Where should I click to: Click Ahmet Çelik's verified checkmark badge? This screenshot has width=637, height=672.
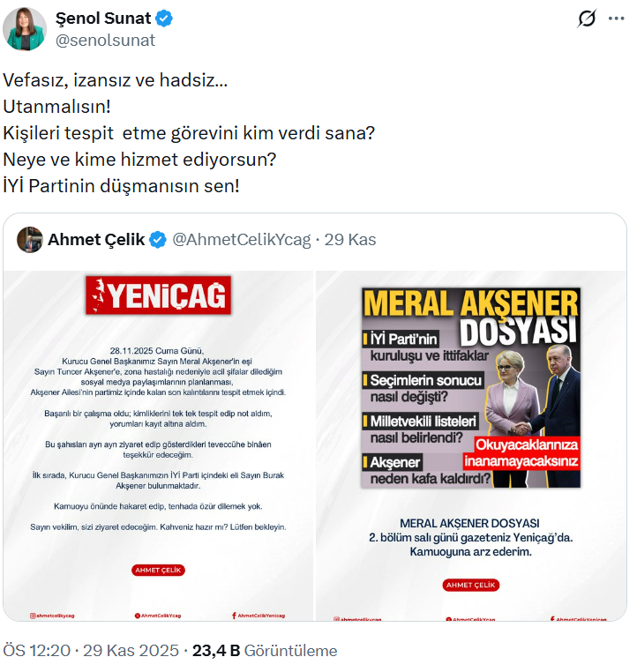[x=158, y=240]
